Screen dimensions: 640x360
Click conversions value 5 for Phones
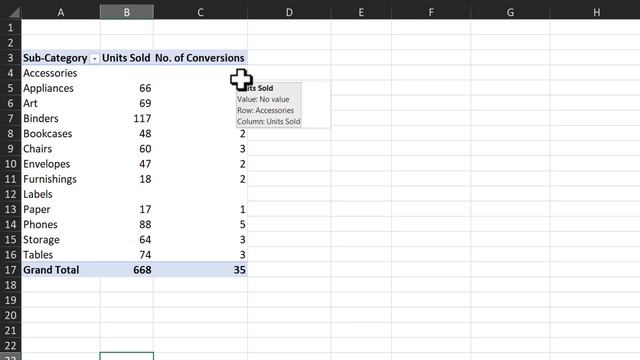click(x=242, y=224)
